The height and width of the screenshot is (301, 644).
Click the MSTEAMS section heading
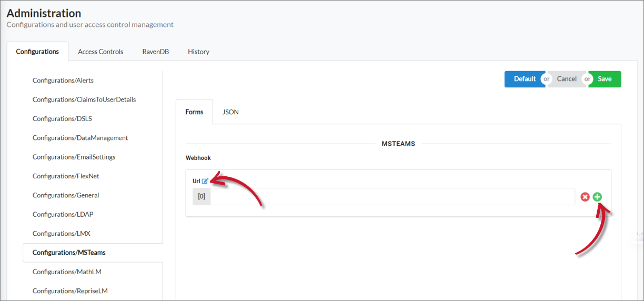coord(398,144)
